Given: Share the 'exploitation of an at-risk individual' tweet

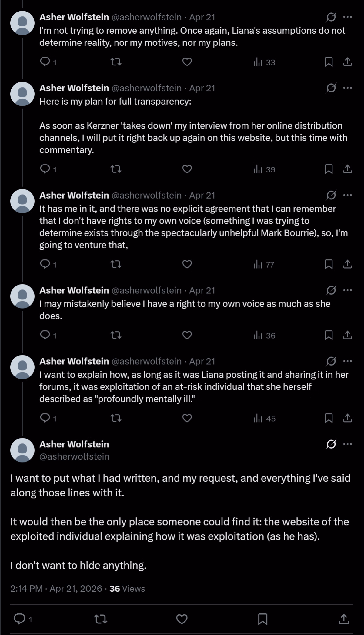Looking at the screenshot, I should (x=347, y=418).
